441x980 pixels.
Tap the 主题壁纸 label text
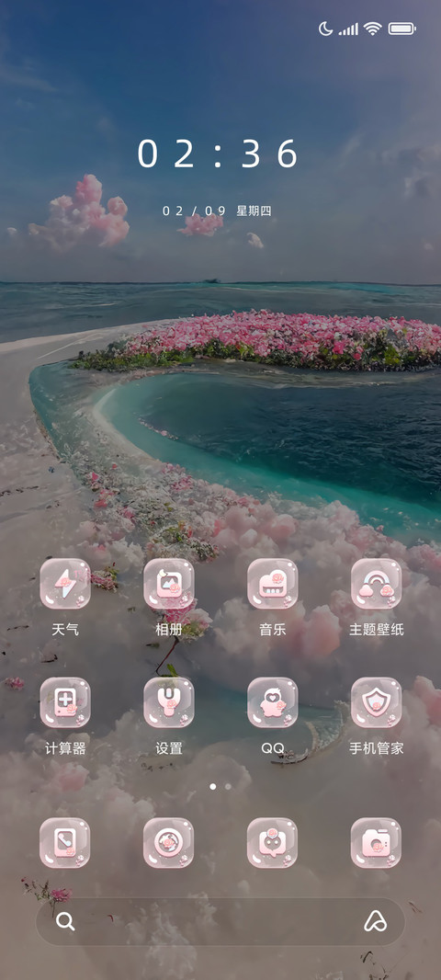point(376,630)
